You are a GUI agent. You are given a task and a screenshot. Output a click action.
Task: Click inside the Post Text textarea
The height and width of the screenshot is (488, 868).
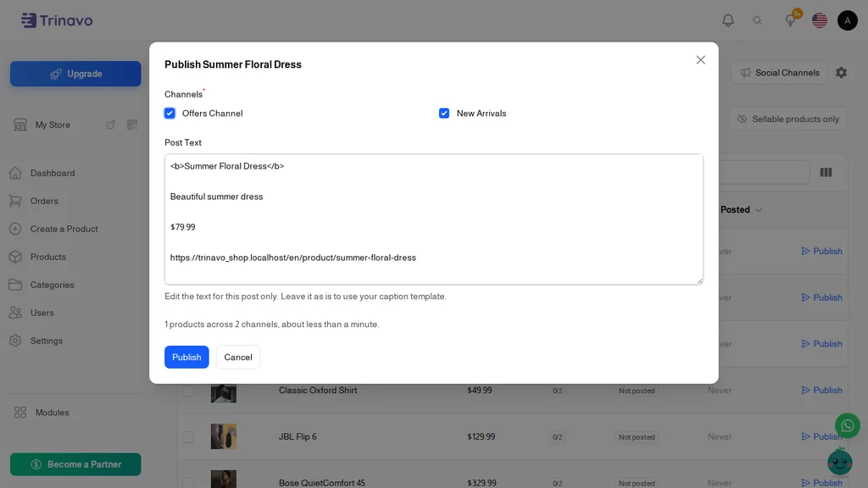tap(434, 219)
